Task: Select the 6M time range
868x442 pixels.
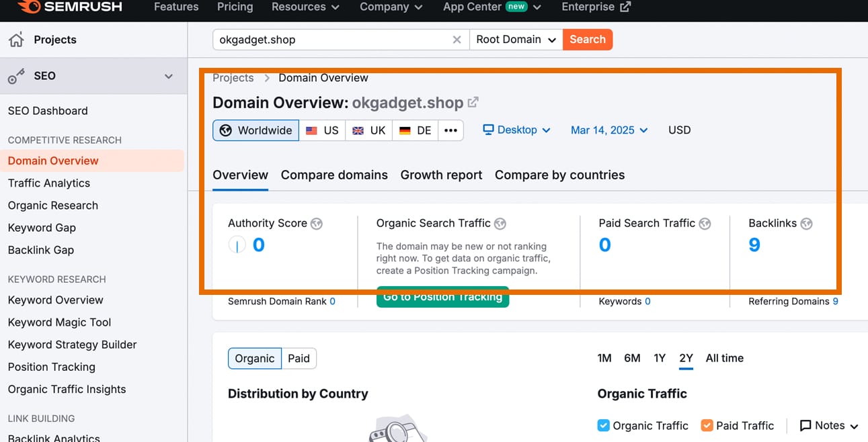Action: tap(632, 358)
